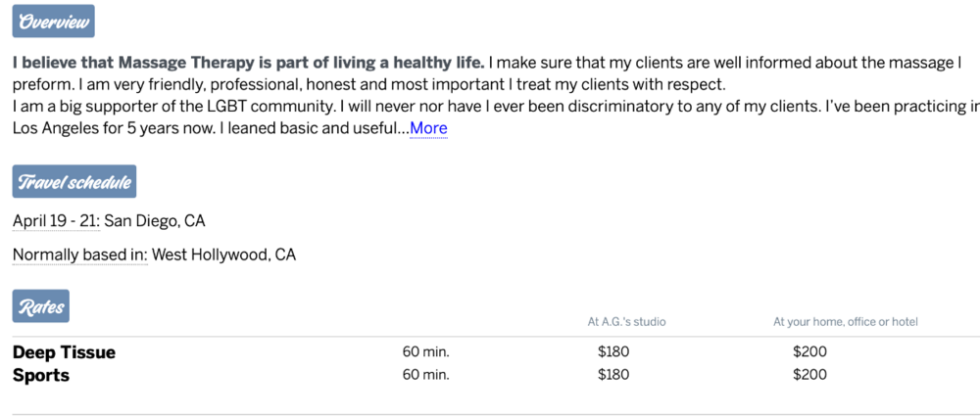Viewport: 980px width, 416px height.
Task: Click the dotted-underlined April 19 - 21 dates
Action: [x=56, y=221]
